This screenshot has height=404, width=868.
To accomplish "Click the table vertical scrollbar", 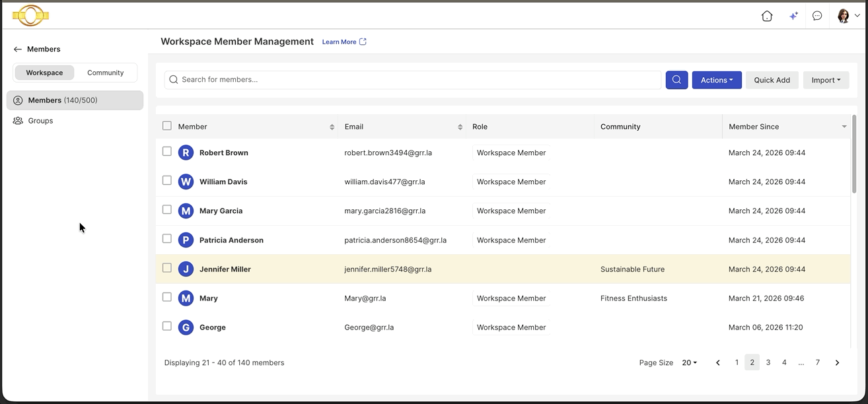I will coord(854,154).
